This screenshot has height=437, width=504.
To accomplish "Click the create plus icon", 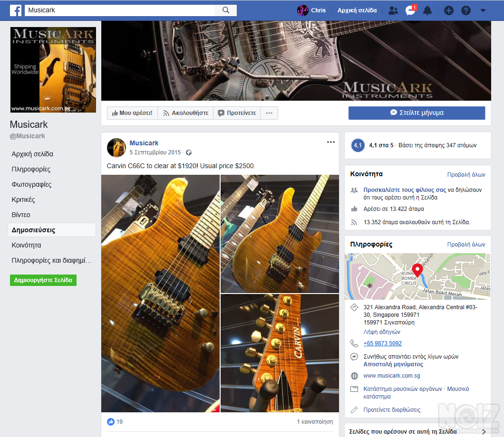I will [x=448, y=10].
